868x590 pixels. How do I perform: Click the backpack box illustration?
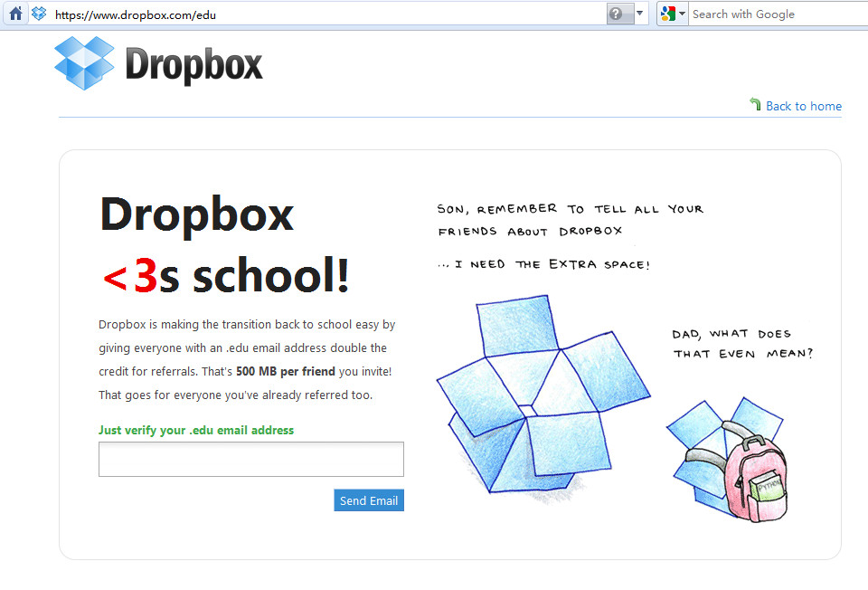coord(727,459)
